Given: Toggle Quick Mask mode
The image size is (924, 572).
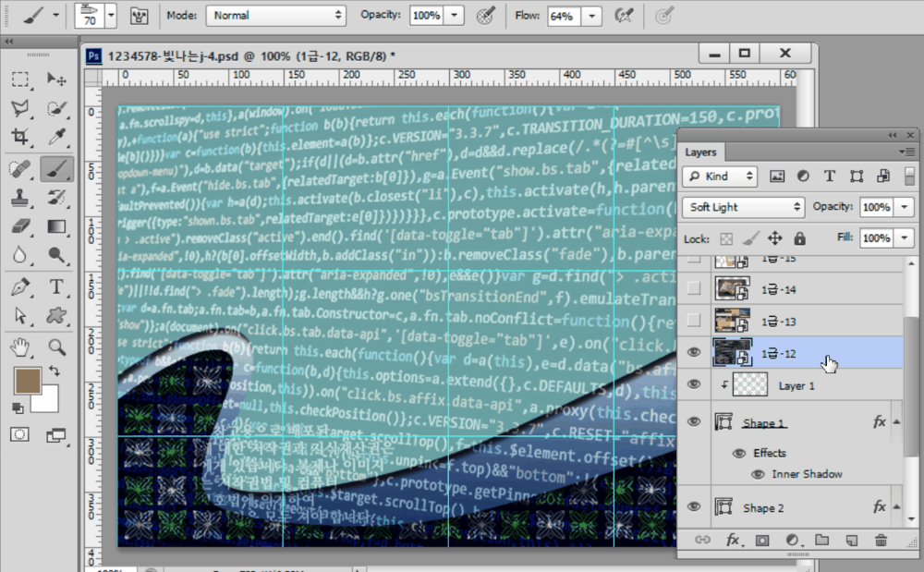Looking at the screenshot, I should (x=20, y=434).
